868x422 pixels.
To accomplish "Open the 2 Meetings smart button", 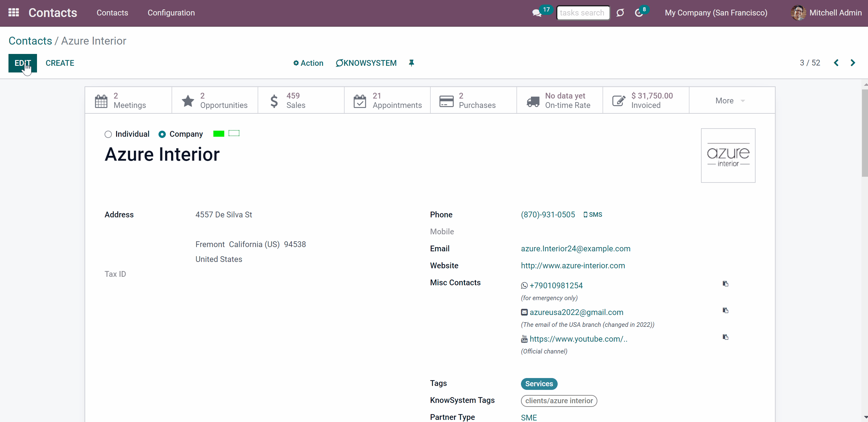I will click(x=129, y=100).
